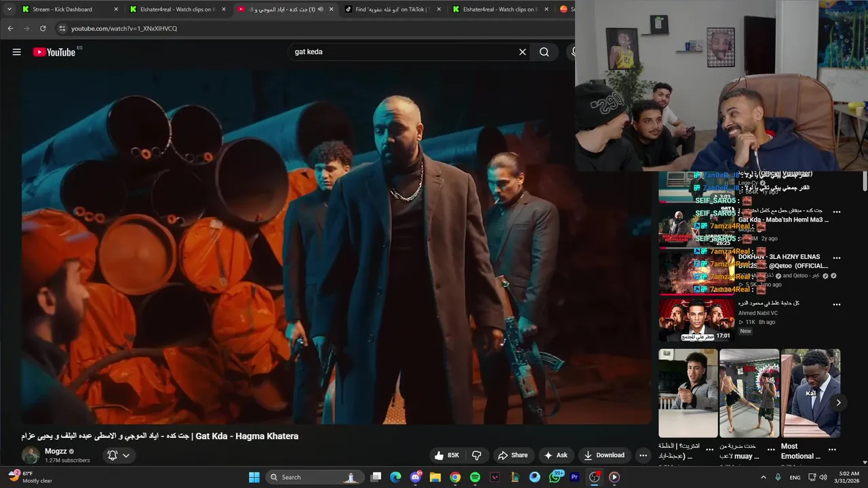The height and width of the screenshot is (488, 868).
Task: Click the microphone tray icon
Action: pyautogui.click(x=778, y=477)
